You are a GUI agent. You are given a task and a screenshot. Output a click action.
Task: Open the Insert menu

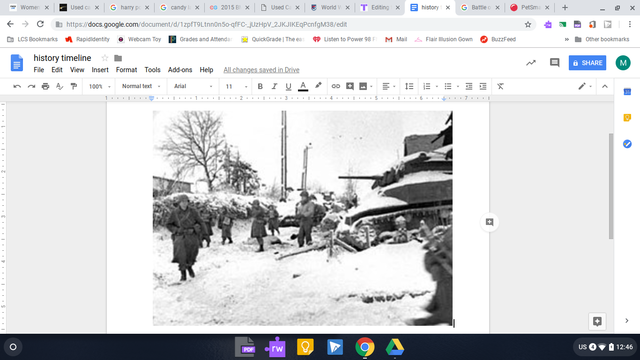point(100,70)
